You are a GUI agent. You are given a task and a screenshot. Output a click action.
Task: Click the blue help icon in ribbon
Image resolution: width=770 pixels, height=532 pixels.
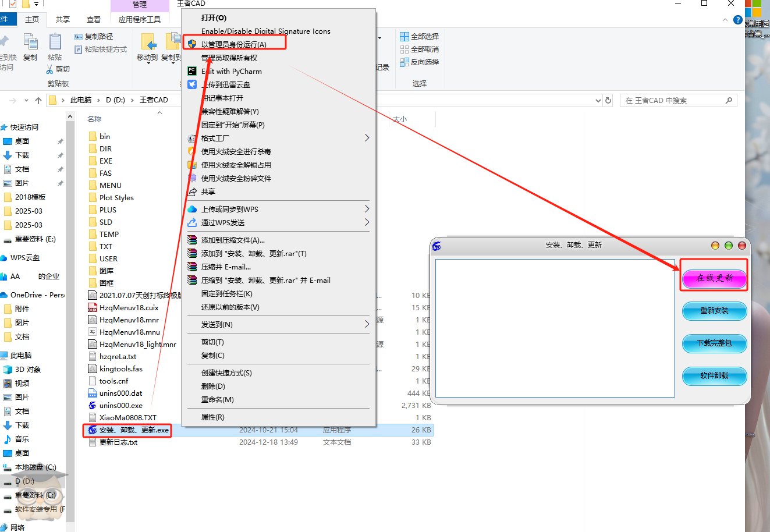coord(737,20)
